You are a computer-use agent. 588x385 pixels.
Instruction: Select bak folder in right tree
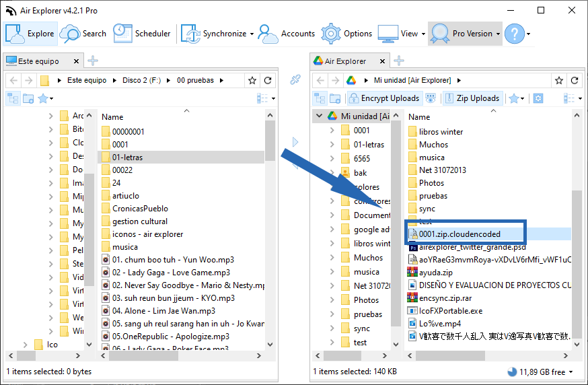pos(360,173)
